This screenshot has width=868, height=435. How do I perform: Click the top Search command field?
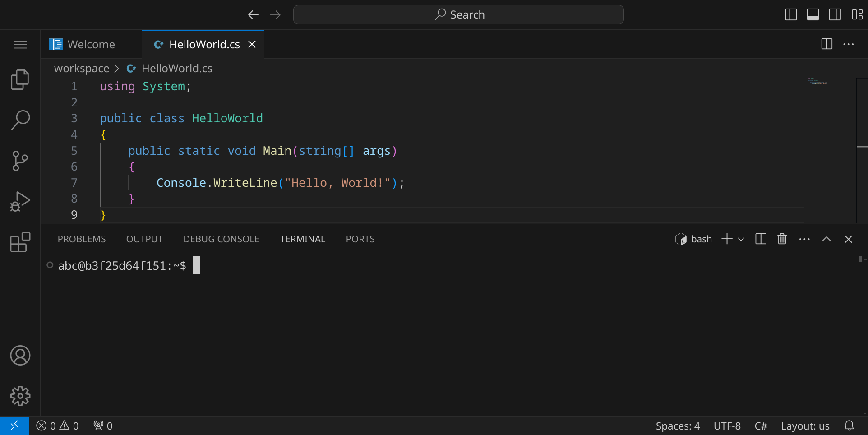(x=458, y=14)
